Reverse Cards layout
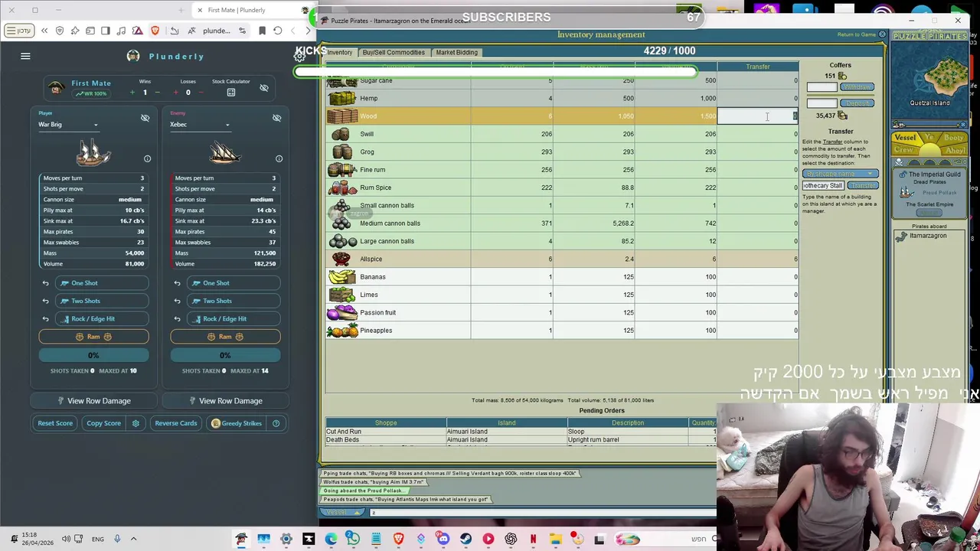This screenshot has width=980, height=551. [x=176, y=423]
